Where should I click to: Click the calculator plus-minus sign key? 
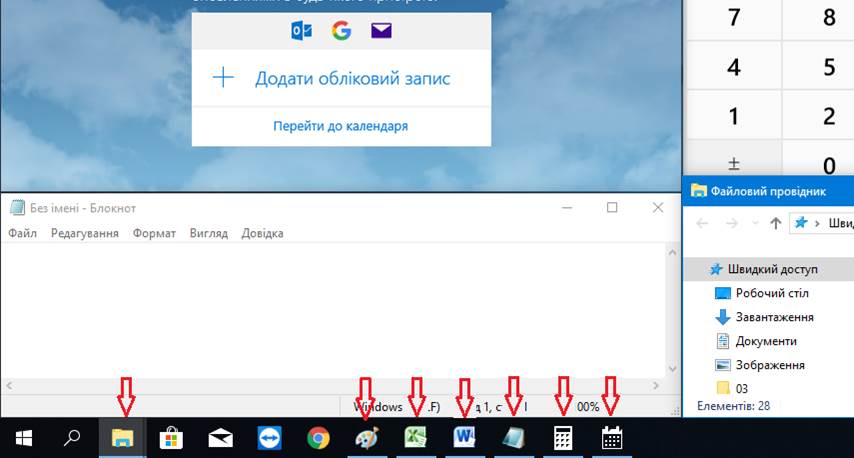tap(734, 163)
